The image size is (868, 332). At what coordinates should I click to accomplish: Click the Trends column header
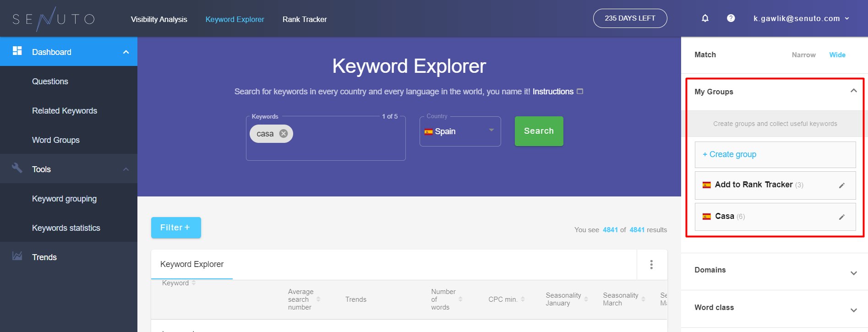pos(355,299)
